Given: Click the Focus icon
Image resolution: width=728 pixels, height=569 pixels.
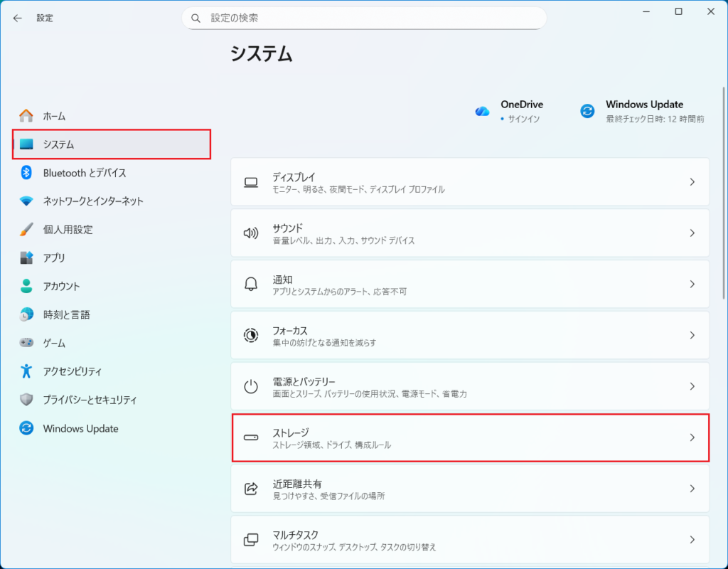Looking at the screenshot, I should (250, 335).
